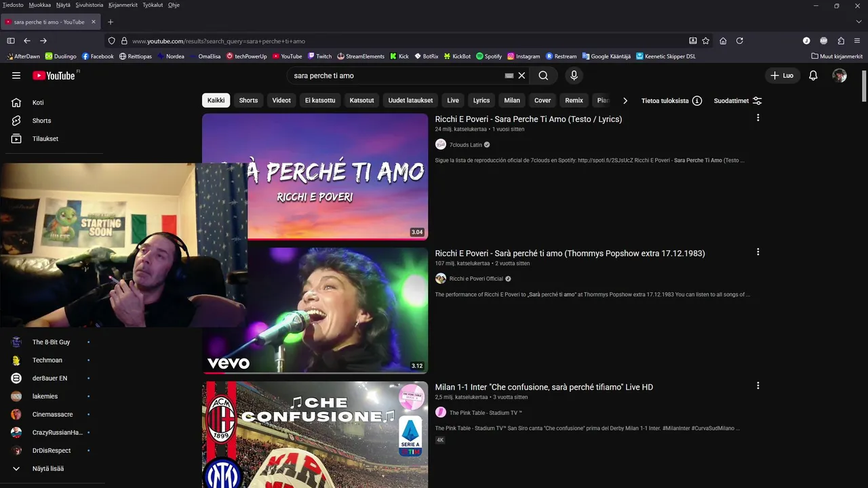The image size is (868, 488).
Task: Start voice search with the microphone
Action: (x=574, y=75)
